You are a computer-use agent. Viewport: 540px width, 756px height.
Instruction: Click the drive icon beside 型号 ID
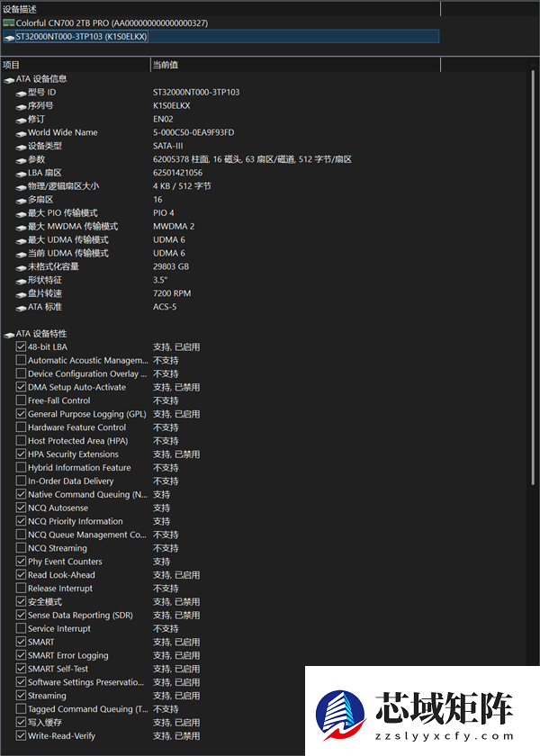pyautogui.click(x=21, y=93)
